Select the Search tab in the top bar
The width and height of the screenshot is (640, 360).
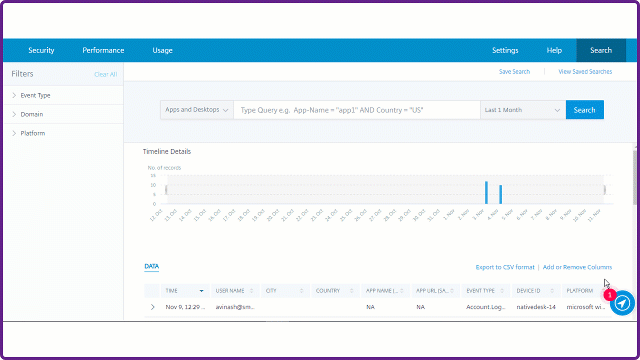pos(601,50)
